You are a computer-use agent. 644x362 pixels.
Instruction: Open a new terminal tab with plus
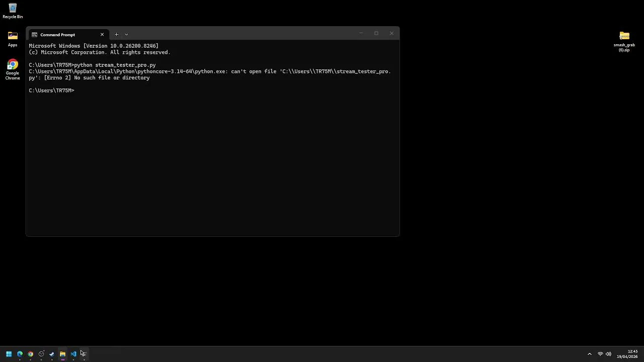point(116,35)
